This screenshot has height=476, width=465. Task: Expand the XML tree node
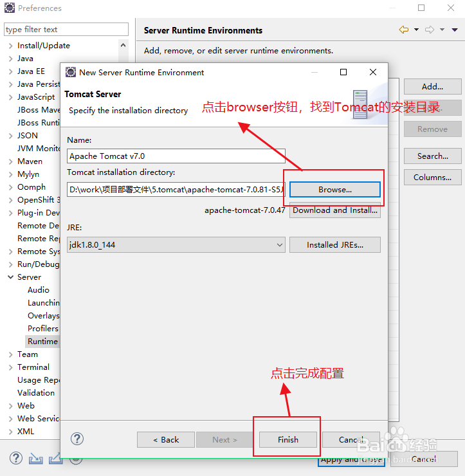11,432
